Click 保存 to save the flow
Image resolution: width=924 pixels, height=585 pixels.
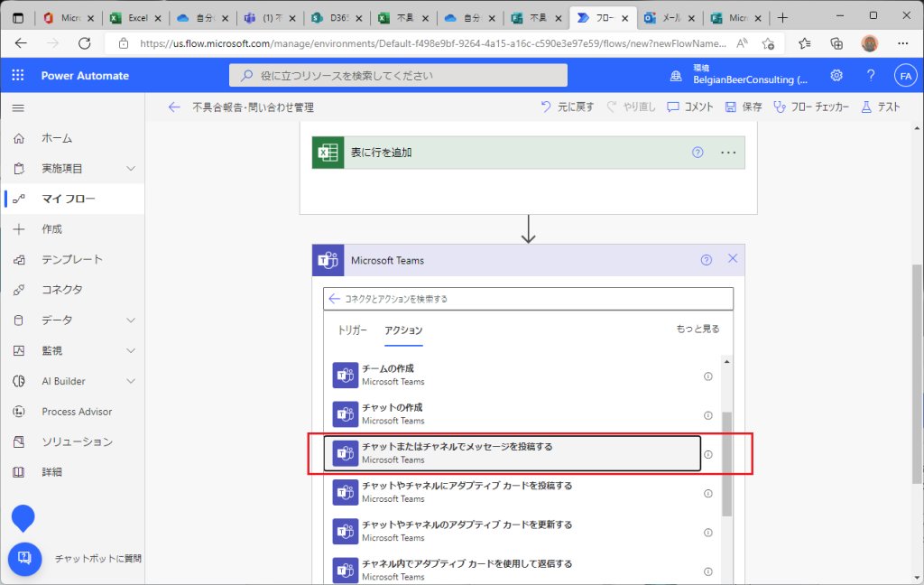coord(744,107)
